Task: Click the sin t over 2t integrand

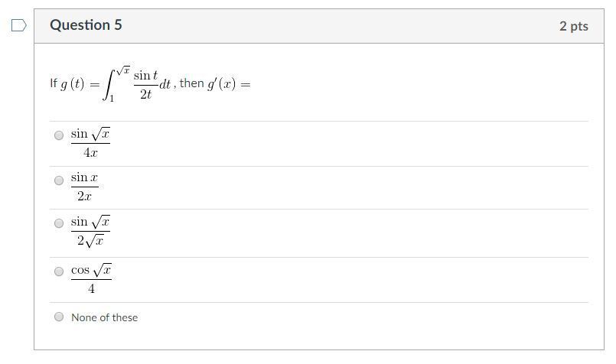Action: coord(145,84)
